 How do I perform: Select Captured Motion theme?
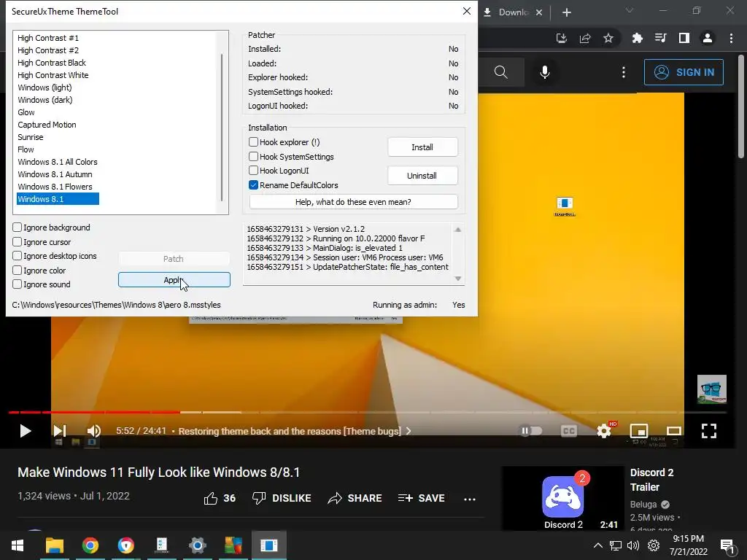pyautogui.click(x=47, y=125)
